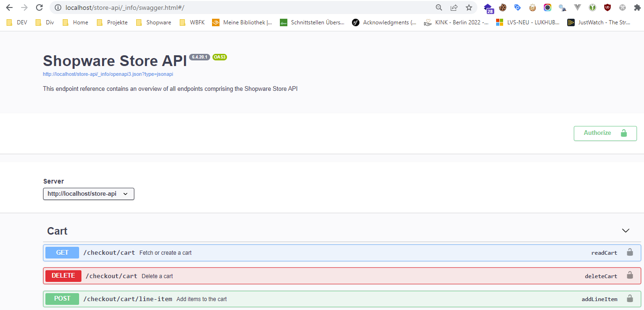Click the blue GET method badge
Viewport: 644px width, 310px height.
62,252
